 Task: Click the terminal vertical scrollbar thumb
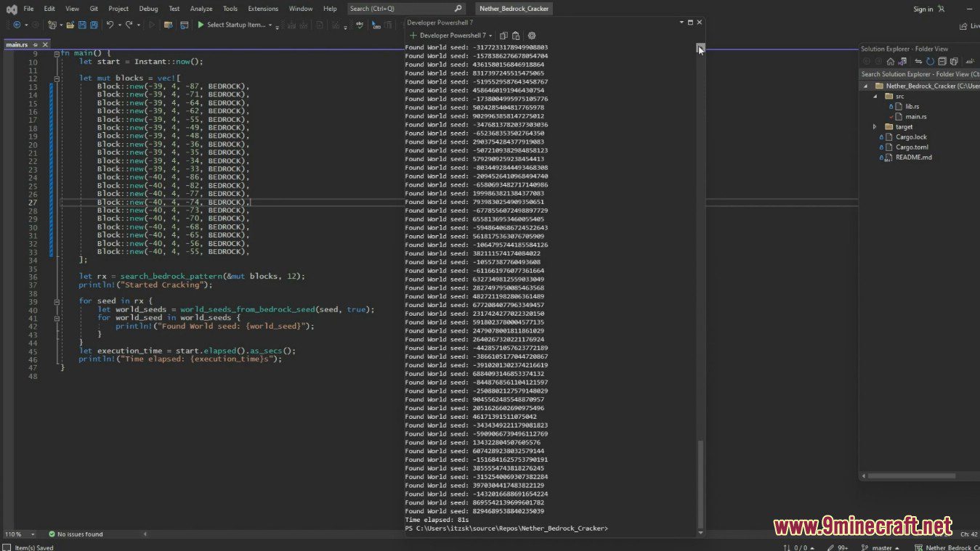click(x=700, y=483)
